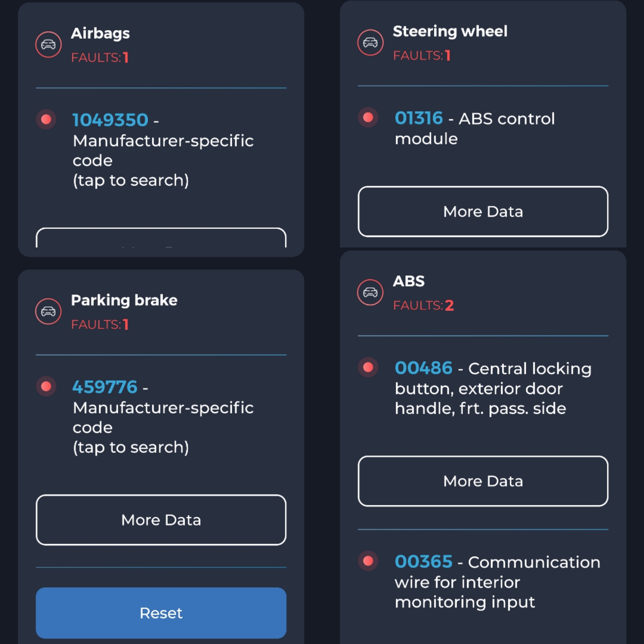This screenshot has width=644, height=644.
Task: Tap red dot beside code 00486
Action: (x=368, y=367)
